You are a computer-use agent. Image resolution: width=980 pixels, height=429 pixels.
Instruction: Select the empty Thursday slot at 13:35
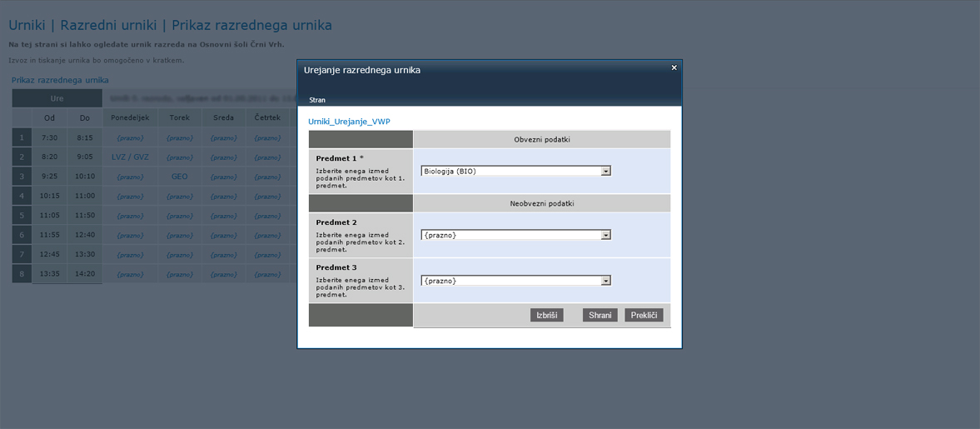pos(267,273)
